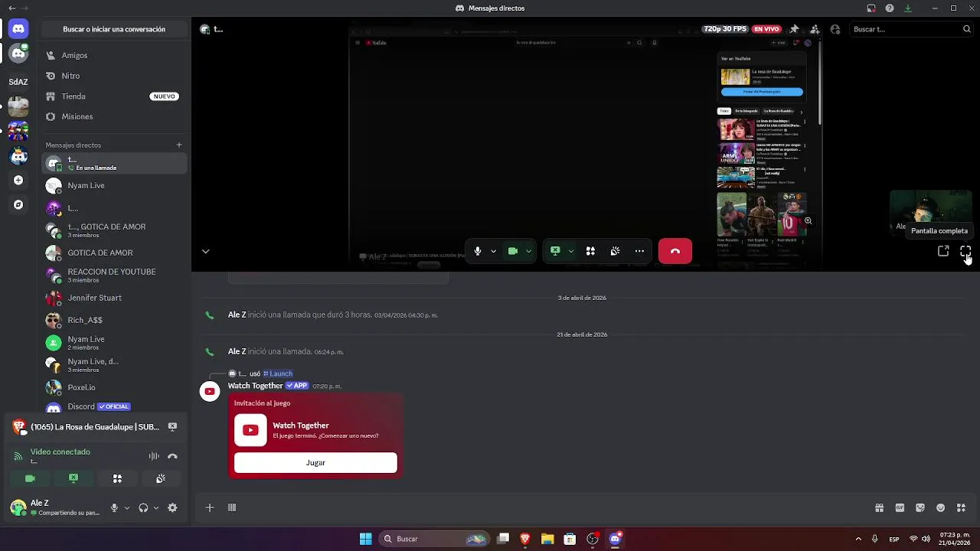The height and width of the screenshot is (551, 980).
Task: Create new DM with plus icon
Action: point(179,145)
